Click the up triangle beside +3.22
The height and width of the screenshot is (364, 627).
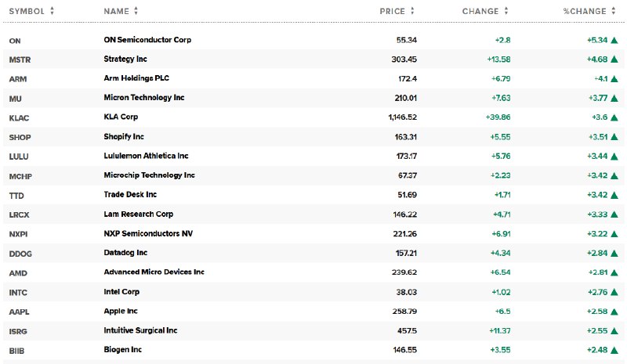(614, 234)
